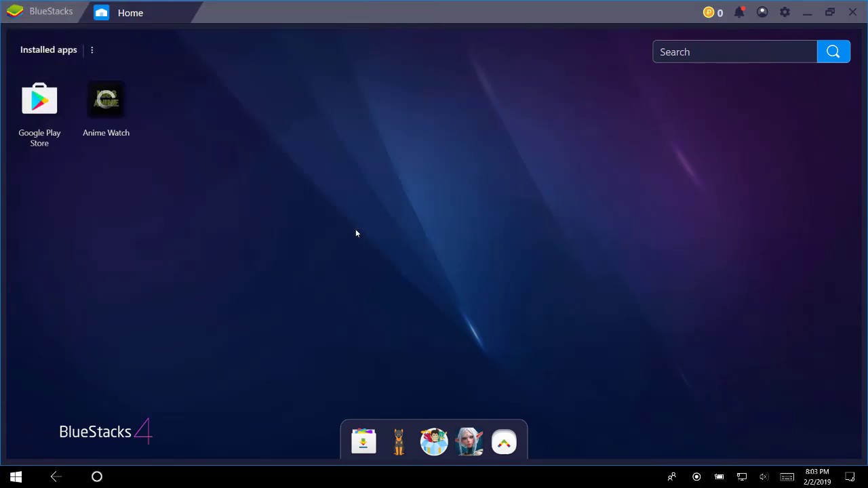Open the Google Play Store app

[x=39, y=100]
